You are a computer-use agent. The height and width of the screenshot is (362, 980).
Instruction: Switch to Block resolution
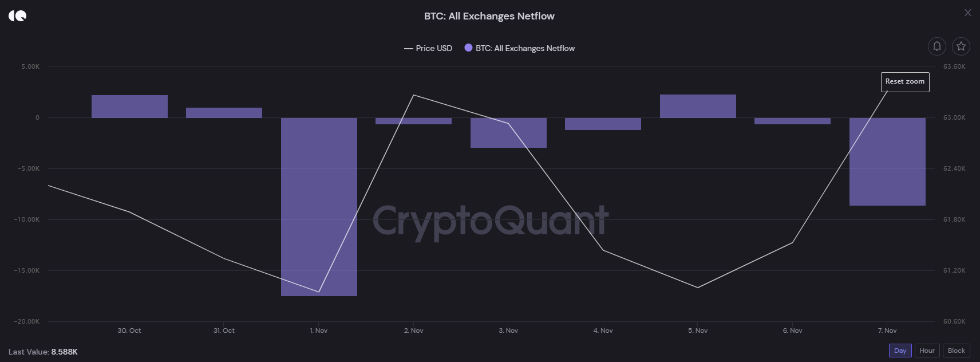pyautogui.click(x=957, y=351)
